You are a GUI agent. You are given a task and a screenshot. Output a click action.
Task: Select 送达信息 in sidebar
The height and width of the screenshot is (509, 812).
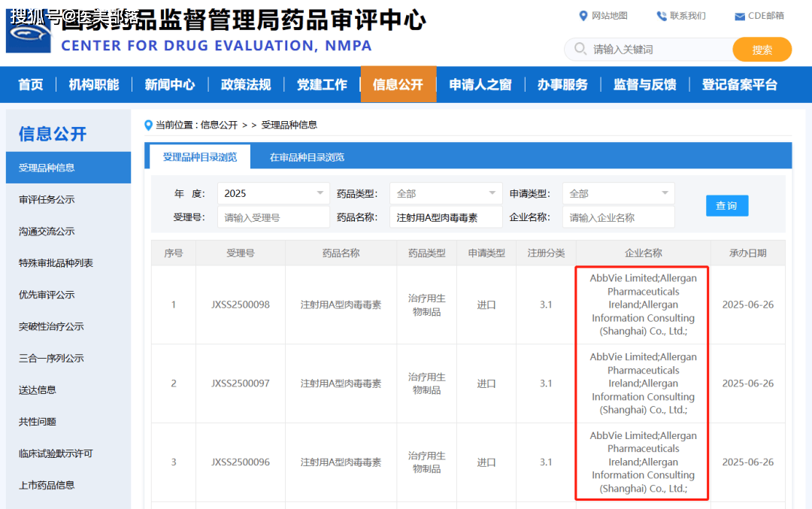click(x=38, y=390)
